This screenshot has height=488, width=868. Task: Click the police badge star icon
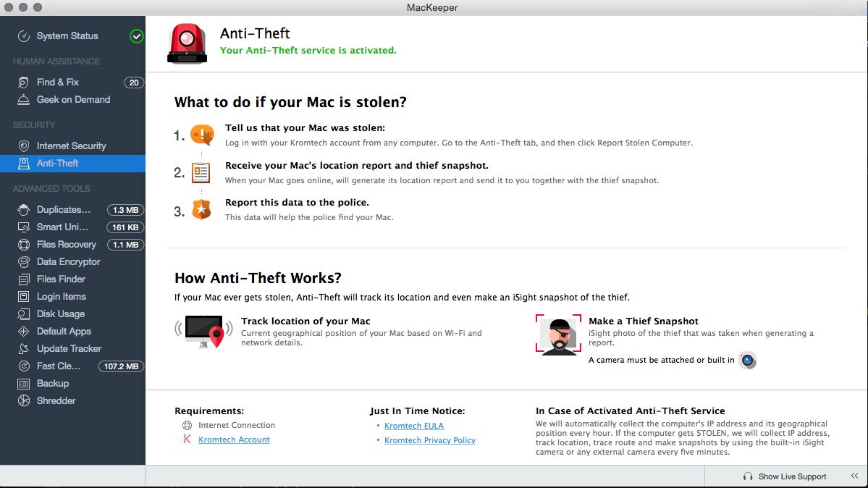201,209
